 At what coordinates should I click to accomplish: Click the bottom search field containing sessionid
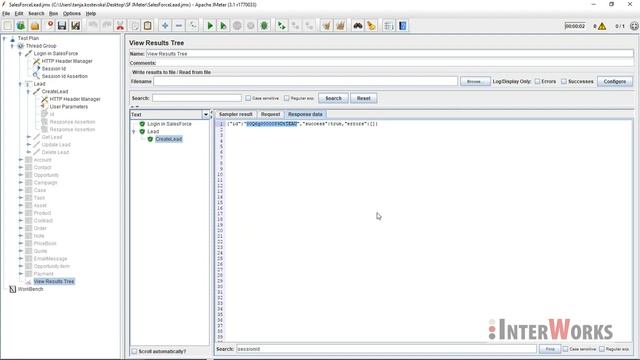(x=386, y=349)
